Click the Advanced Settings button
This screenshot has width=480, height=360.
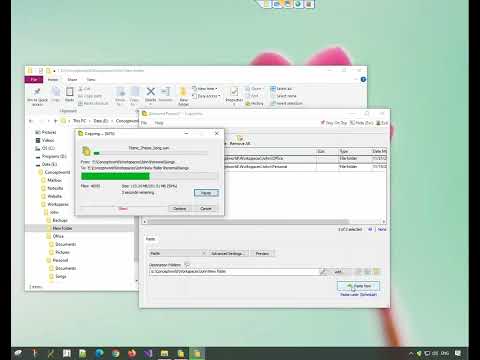click(227, 253)
